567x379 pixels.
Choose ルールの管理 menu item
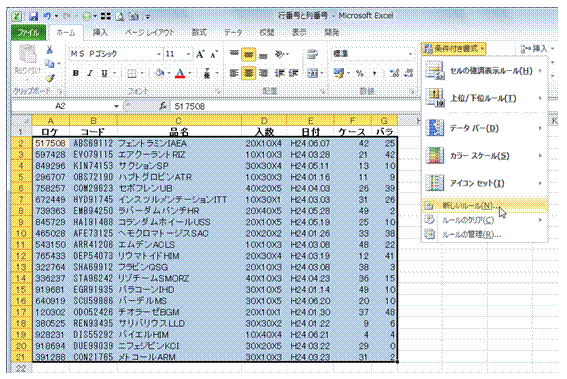click(485, 235)
